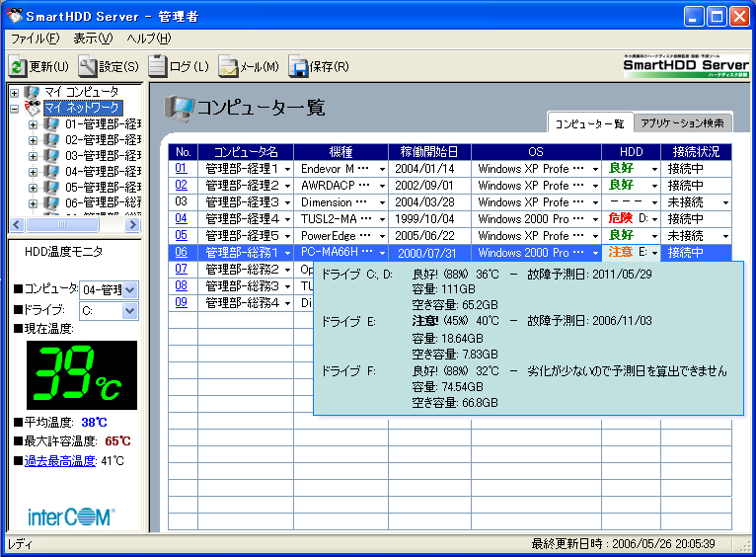This screenshot has height=557, width=756.
Task: Open 表示(V) menu
Action: click(93, 39)
